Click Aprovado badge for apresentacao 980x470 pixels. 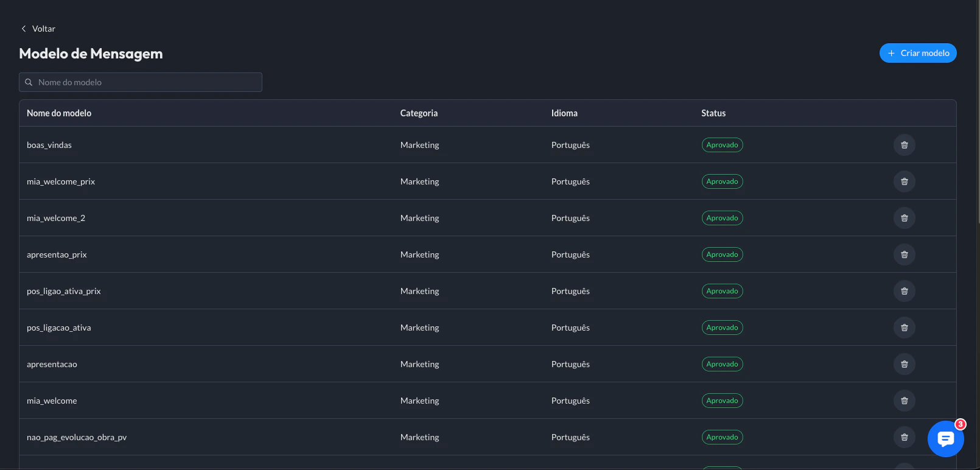pyautogui.click(x=722, y=364)
